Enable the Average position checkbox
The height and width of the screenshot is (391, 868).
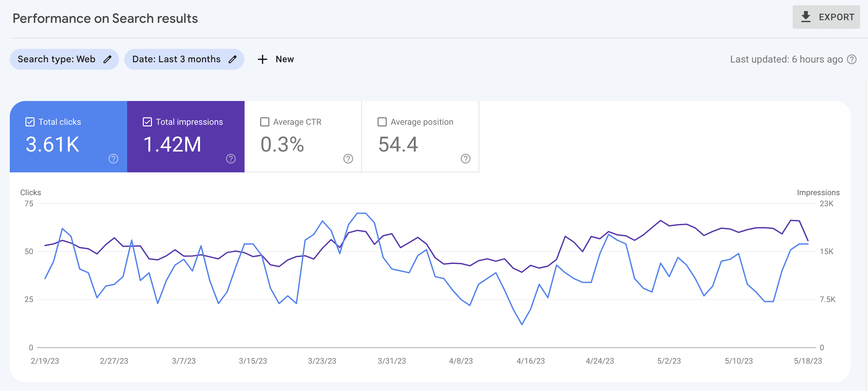point(382,122)
